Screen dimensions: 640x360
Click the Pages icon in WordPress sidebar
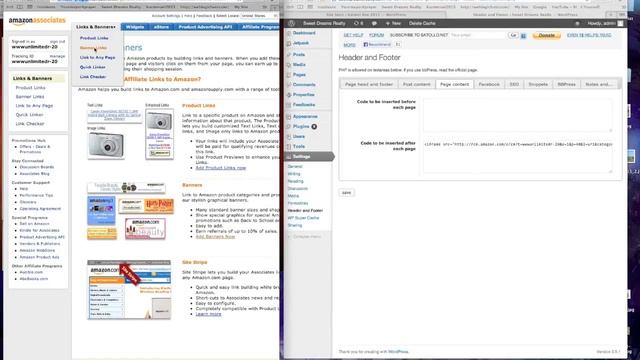point(289,75)
